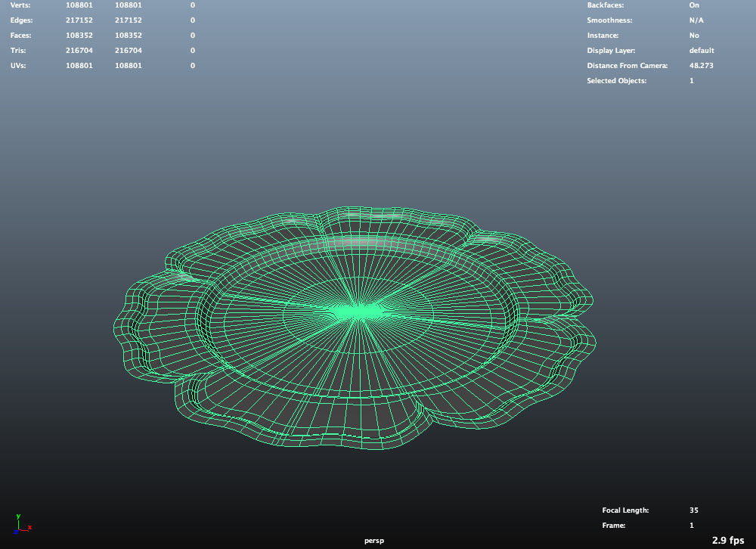Click the 0 value in Verts row
The image size is (756, 549).
(x=193, y=5)
